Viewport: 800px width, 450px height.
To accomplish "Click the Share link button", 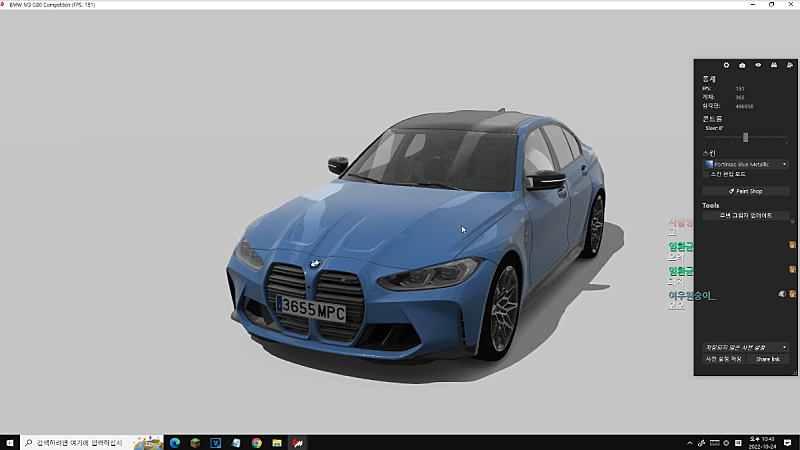I will click(768, 359).
